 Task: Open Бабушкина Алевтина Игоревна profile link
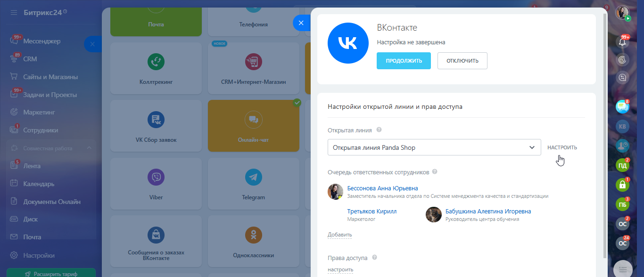pyautogui.click(x=488, y=212)
